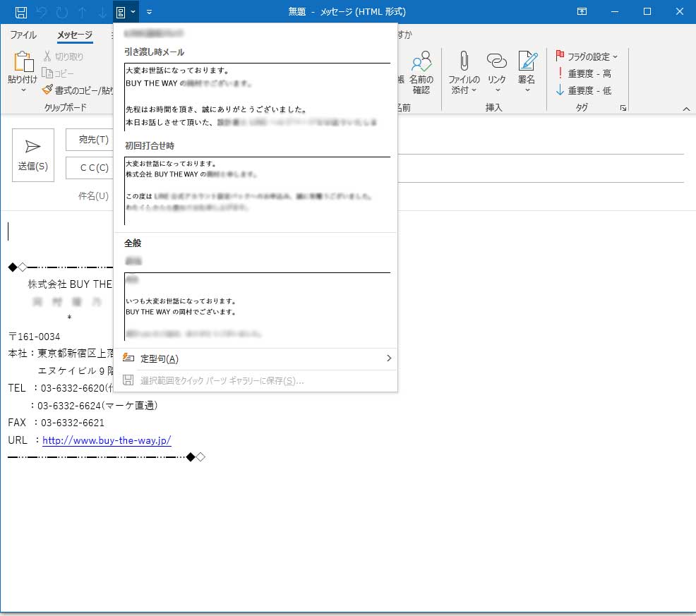Open the ファイル tab
The image size is (696, 616).
click(23, 35)
